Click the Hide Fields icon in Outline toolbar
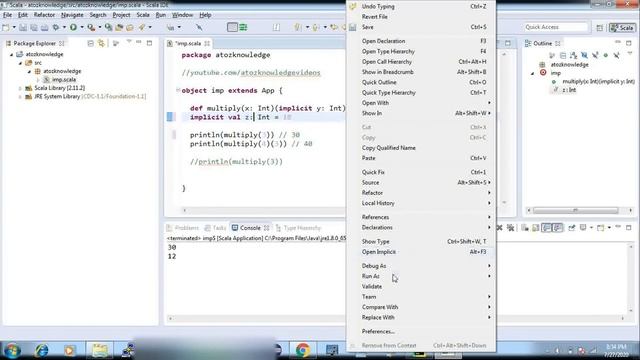The image size is (640, 360). [x=584, y=55]
